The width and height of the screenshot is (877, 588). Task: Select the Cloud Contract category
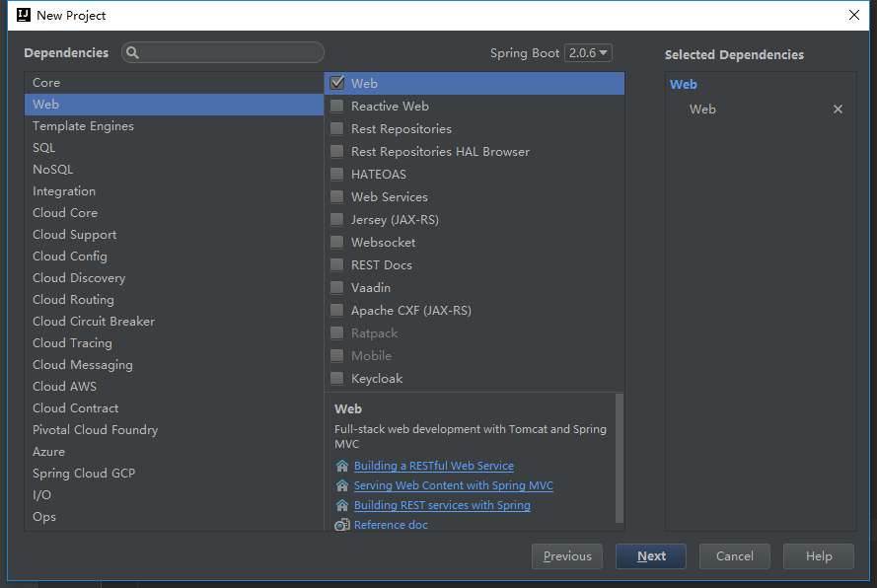(174, 408)
